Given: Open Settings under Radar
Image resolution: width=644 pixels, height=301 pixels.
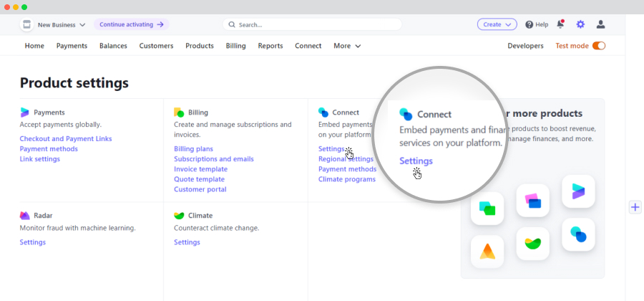Looking at the screenshot, I should coord(32,242).
